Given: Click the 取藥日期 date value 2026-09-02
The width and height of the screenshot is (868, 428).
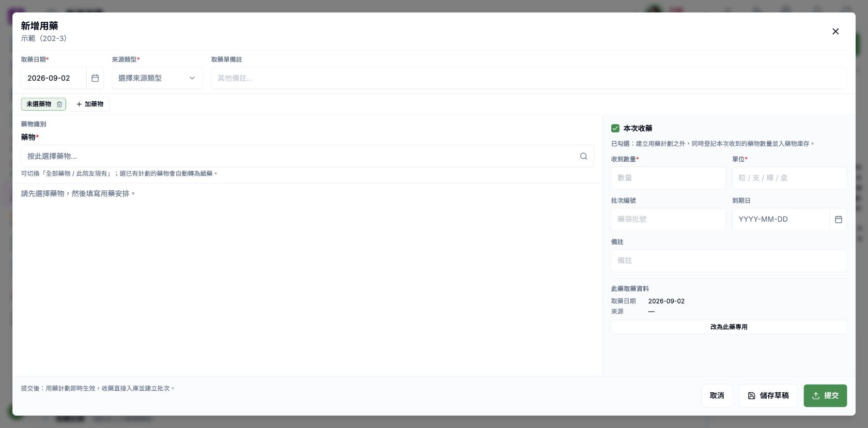Looking at the screenshot, I should (x=54, y=78).
